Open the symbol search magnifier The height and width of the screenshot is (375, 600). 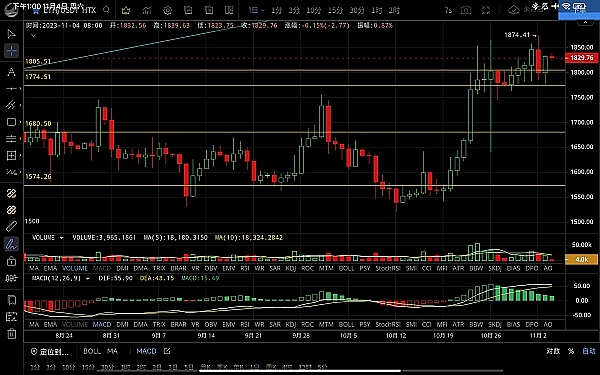(x=106, y=10)
